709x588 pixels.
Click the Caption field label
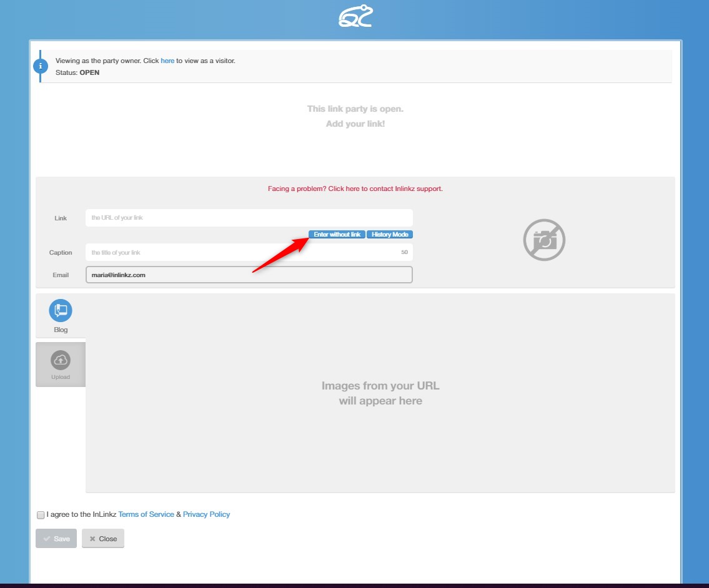coord(61,252)
